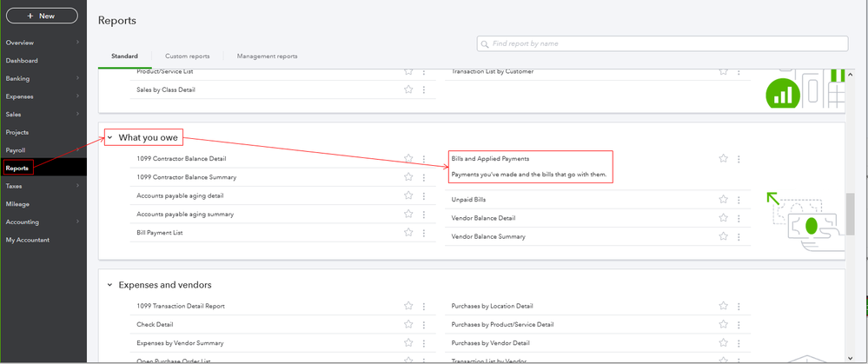This screenshot has width=868, height=364.
Task: Switch to the Custom reports tab
Action: [x=188, y=56]
